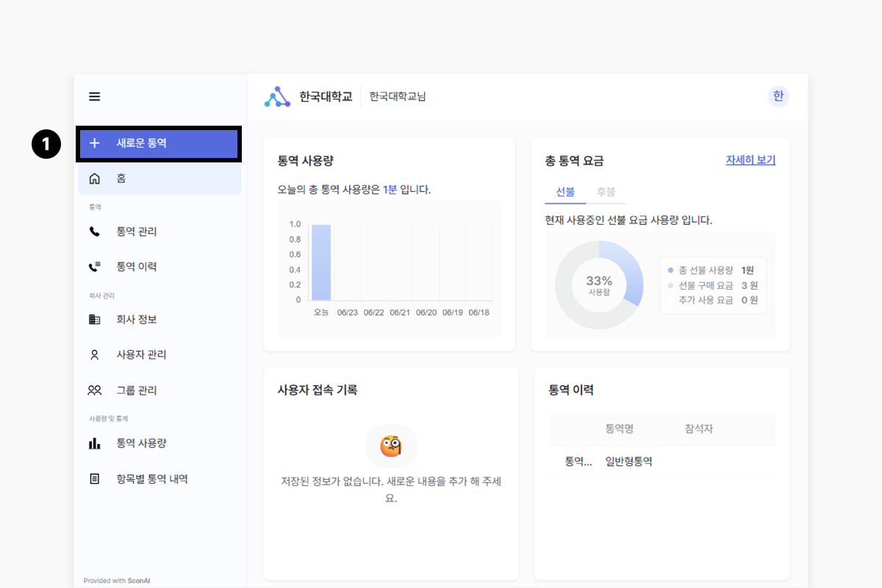Click the call history icon beside 통역 이력
The image size is (882, 588).
point(95,267)
